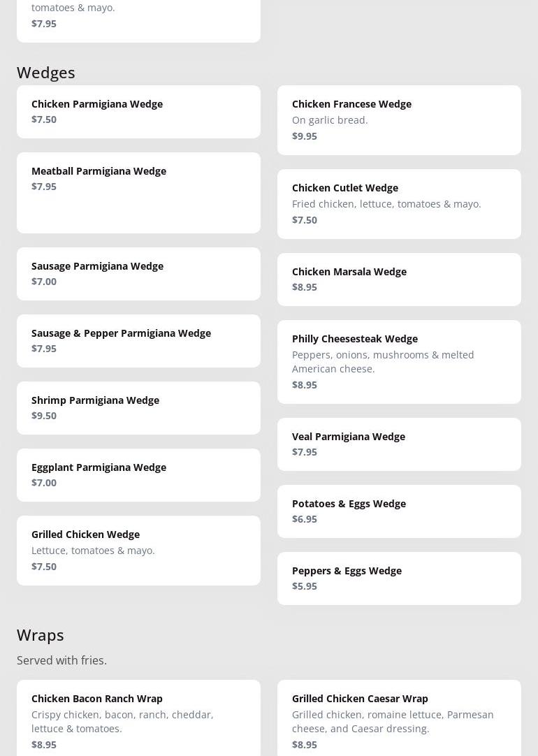Open the Veal Parmigiana Wedge item
Image resolution: width=538 pixels, height=756 pixels.
(399, 444)
